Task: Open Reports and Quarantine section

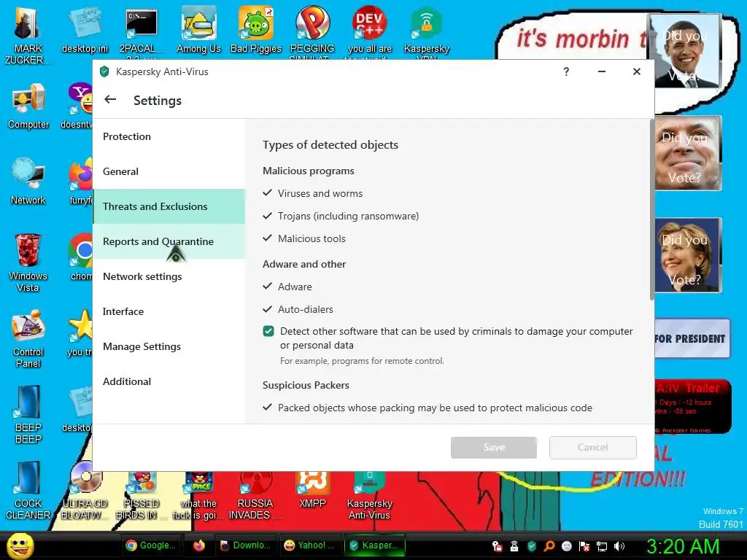Action: (169, 241)
